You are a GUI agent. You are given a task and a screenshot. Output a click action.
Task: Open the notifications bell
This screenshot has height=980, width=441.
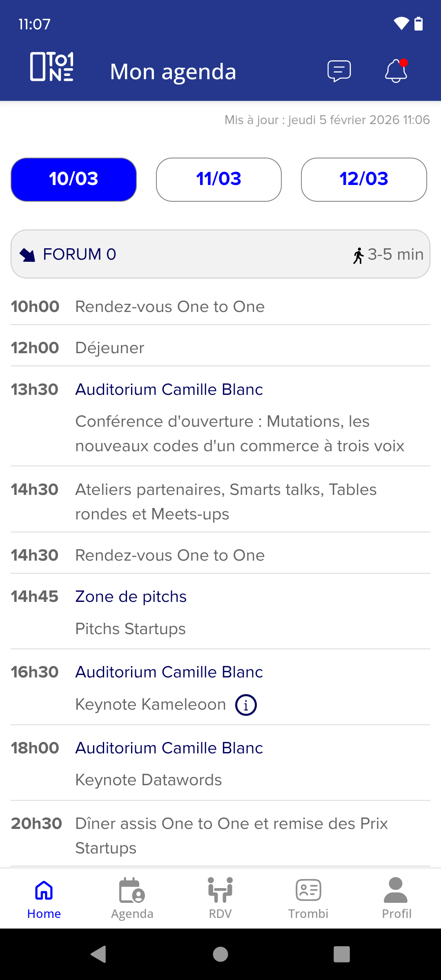(396, 71)
